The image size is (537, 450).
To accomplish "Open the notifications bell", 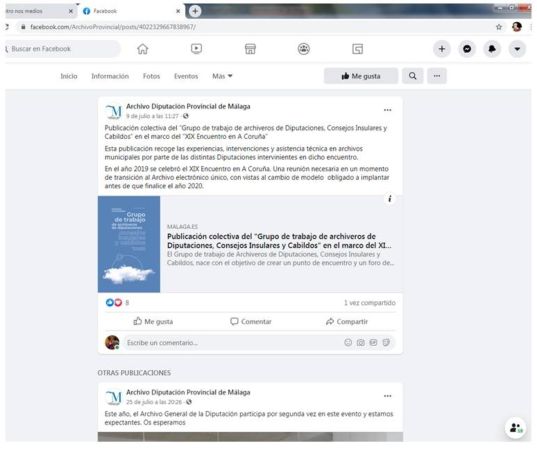I will (x=492, y=49).
